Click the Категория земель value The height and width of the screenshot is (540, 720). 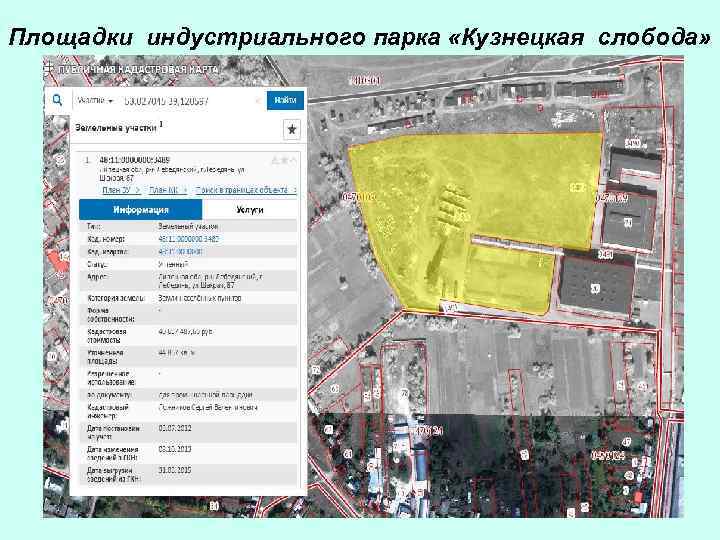pos(200,298)
